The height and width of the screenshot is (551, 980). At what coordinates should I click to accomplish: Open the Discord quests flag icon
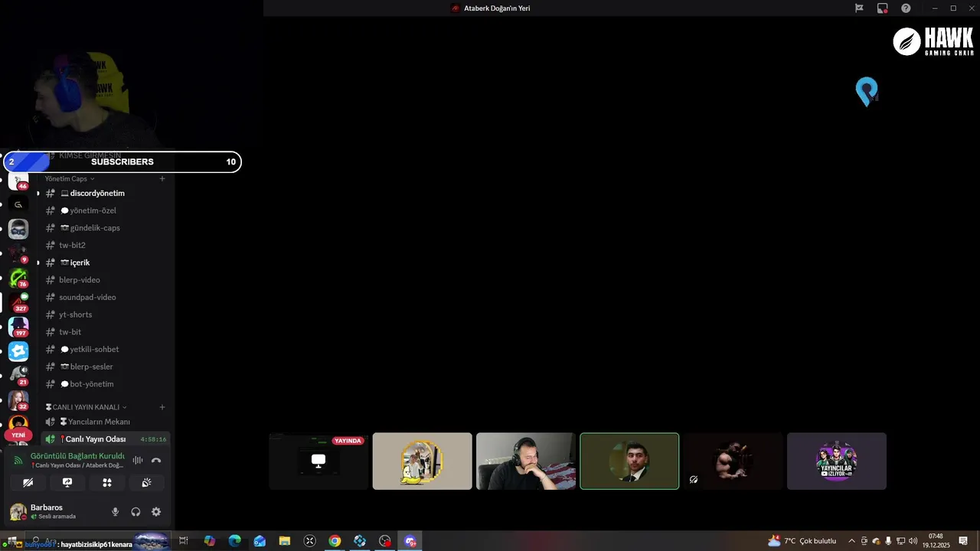pos(859,8)
